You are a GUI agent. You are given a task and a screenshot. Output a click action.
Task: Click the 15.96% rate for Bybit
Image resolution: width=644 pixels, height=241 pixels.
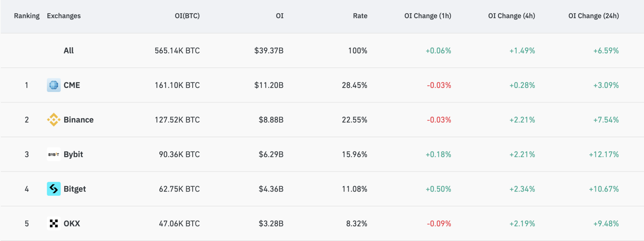click(354, 154)
